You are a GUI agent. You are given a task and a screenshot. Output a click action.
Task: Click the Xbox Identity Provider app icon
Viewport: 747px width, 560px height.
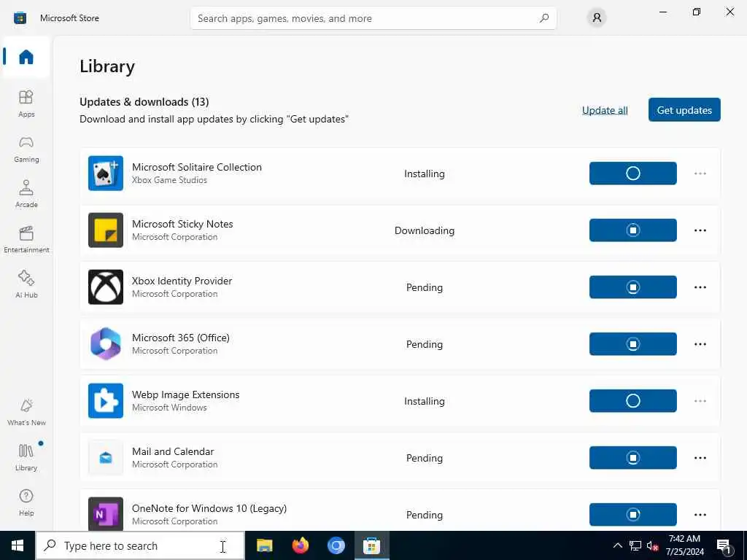pos(106,287)
